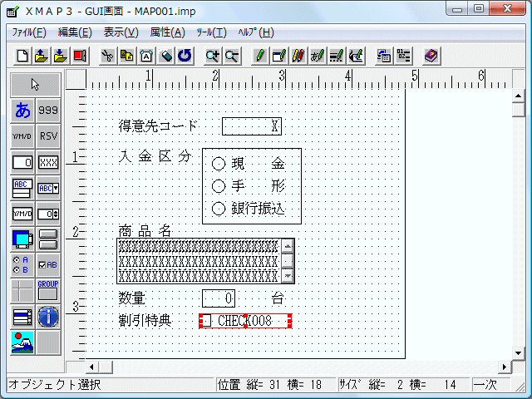
Task: Select the blue info circle tool
Action: [48, 317]
